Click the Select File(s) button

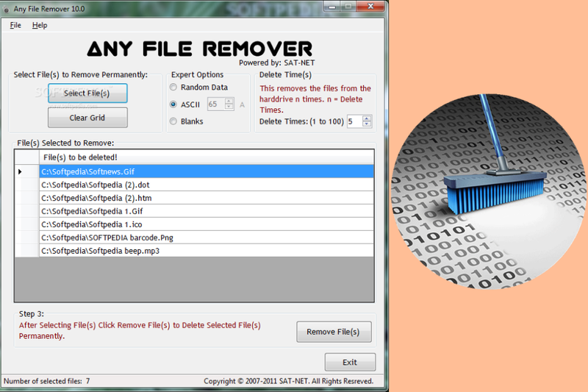pyautogui.click(x=87, y=93)
